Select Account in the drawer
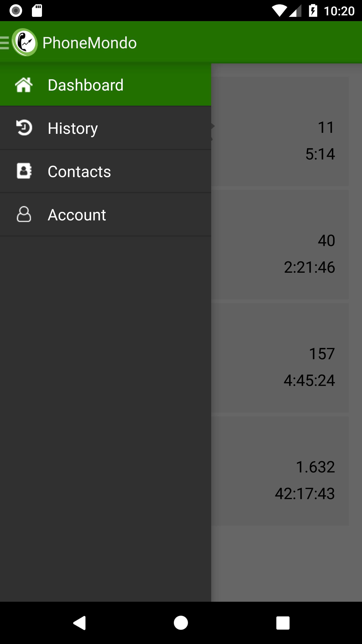The image size is (362, 644). point(106,215)
